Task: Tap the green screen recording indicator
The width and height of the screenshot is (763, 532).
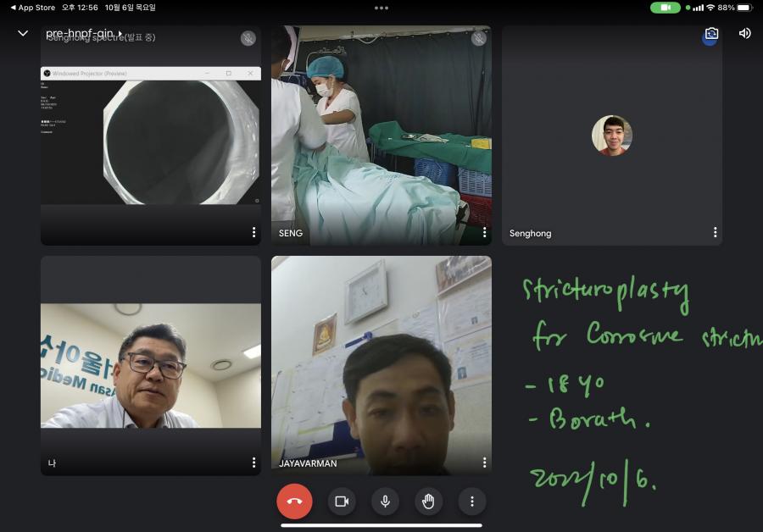Action: click(x=666, y=8)
